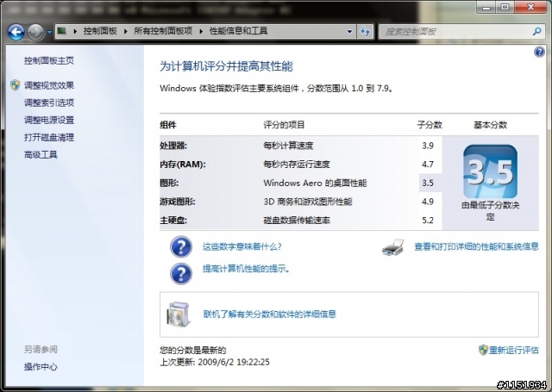The height and width of the screenshot is (392, 552).
Task: Select the 处理器 row label
Action: click(173, 146)
